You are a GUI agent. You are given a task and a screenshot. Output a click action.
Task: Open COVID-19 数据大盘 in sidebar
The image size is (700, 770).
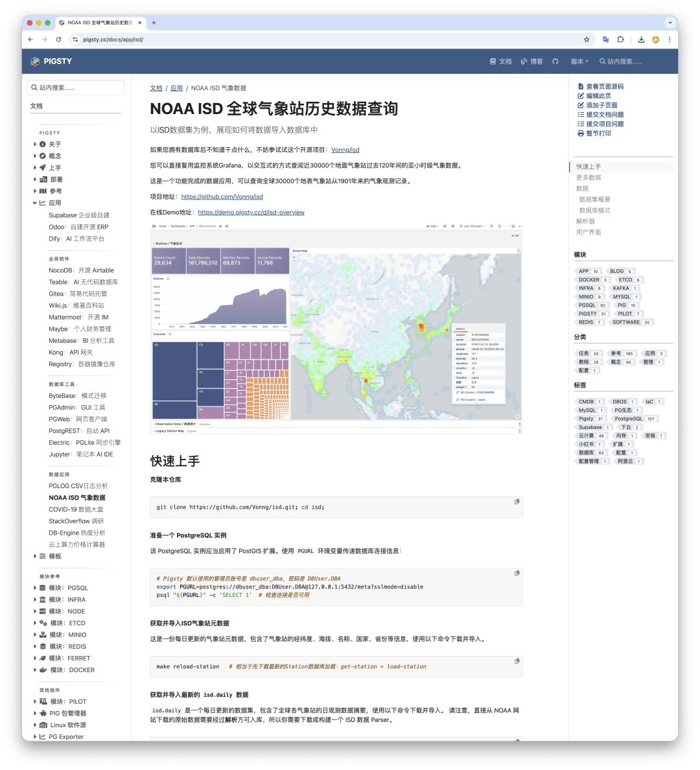[76, 509]
